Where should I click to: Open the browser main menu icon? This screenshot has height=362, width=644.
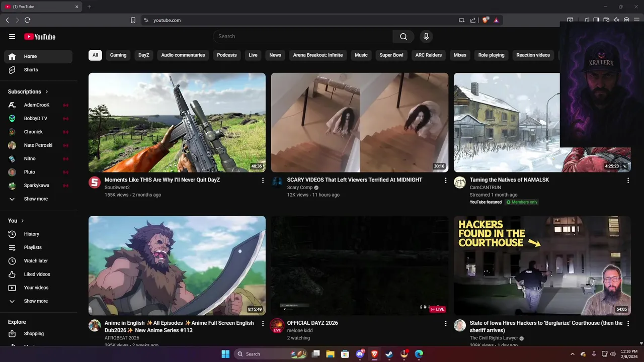pyautogui.click(x=637, y=20)
